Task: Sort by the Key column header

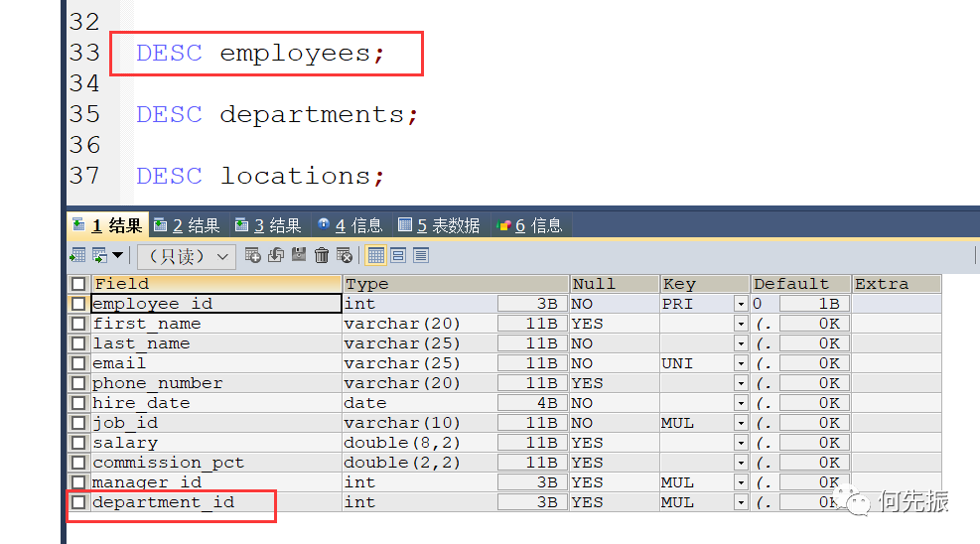Action: coord(704,284)
